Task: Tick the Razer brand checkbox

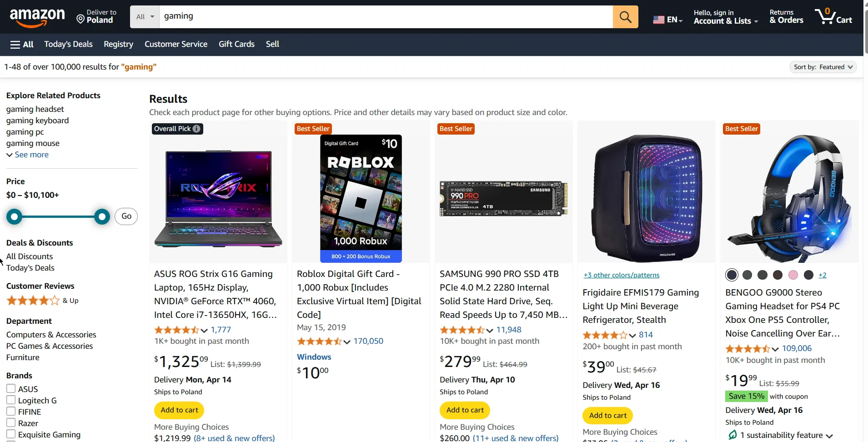Action: tap(11, 423)
